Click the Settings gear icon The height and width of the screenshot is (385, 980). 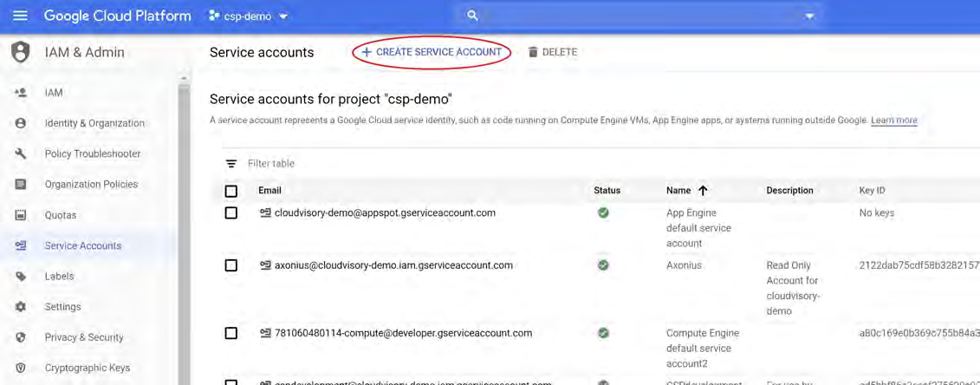(x=21, y=307)
